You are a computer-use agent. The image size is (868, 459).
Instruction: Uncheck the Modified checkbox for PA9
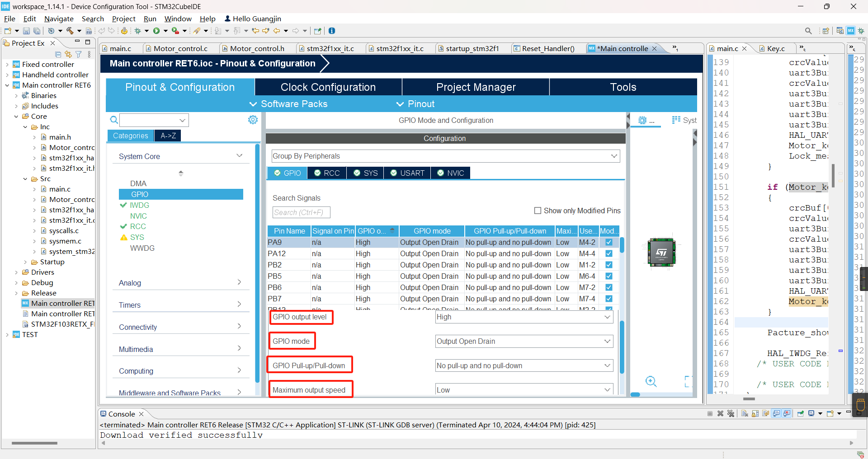pos(609,242)
